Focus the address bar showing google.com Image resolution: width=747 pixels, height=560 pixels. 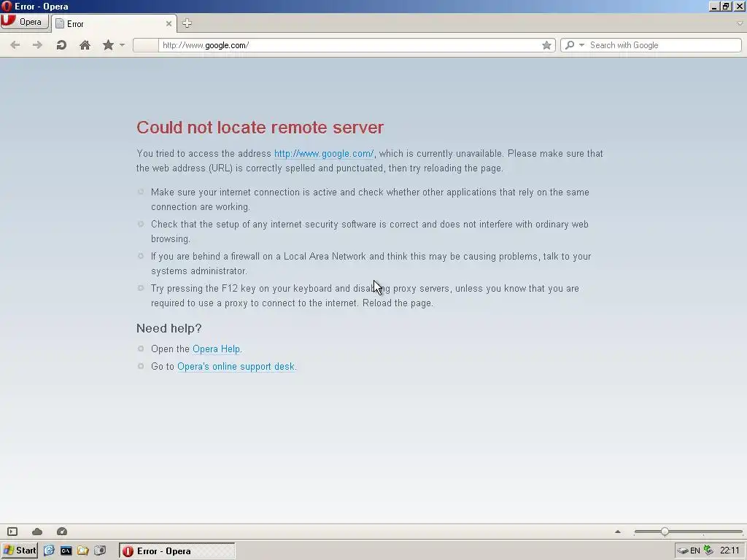[x=349, y=45]
